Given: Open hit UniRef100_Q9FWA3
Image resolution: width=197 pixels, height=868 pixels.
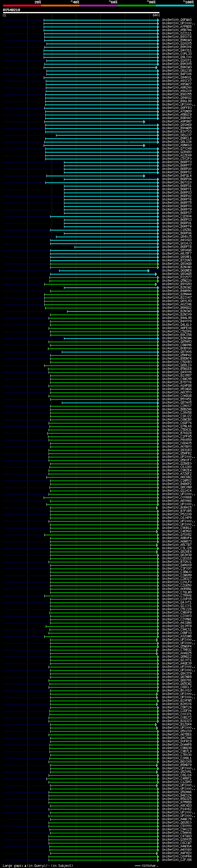Looking at the screenshot, I should [176, 20].
